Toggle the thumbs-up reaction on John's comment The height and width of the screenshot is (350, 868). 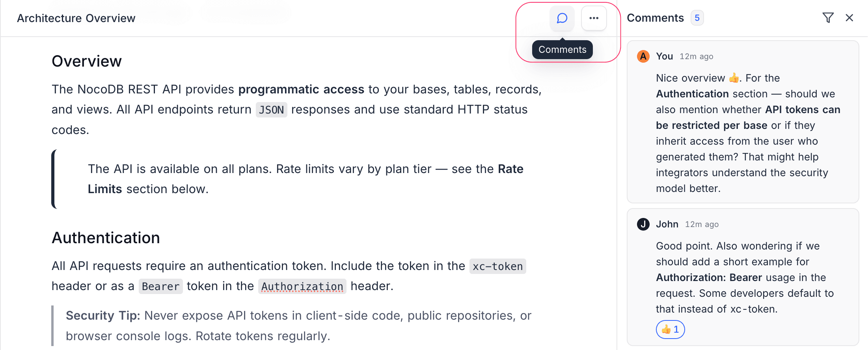(x=670, y=330)
